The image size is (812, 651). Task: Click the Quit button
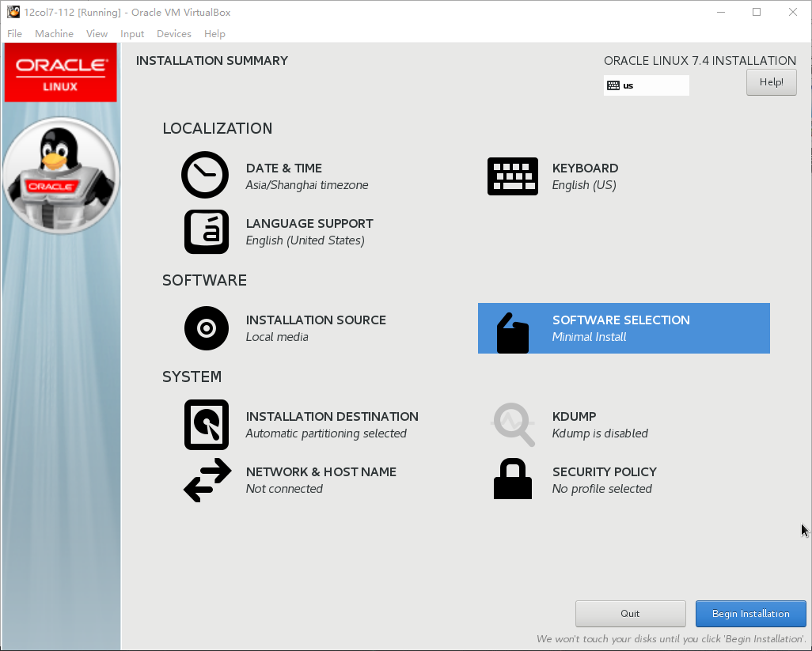pos(630,614)
